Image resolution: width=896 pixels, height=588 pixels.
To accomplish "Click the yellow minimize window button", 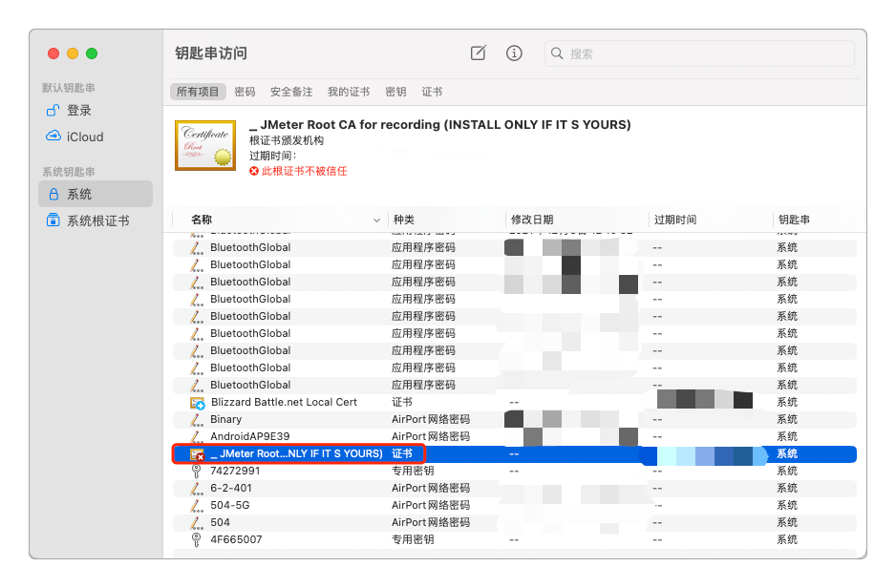I will click(x=73, y=53).
